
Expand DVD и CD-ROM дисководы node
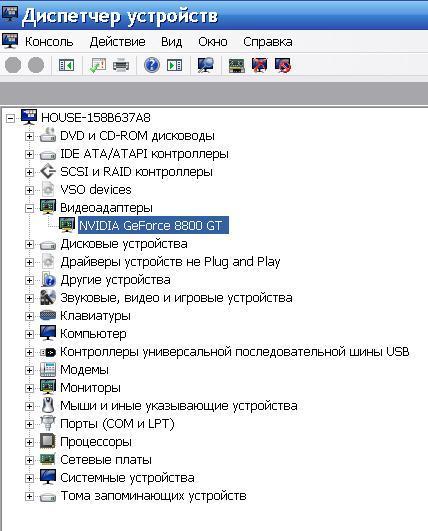tap(29, 136)
